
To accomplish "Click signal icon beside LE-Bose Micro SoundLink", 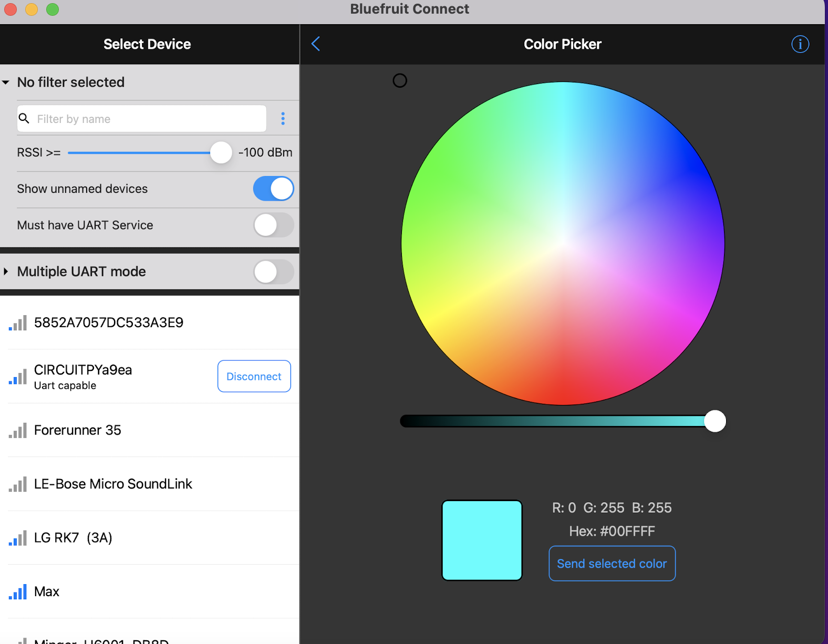I will pyautogui.click(x=18, y=484).
